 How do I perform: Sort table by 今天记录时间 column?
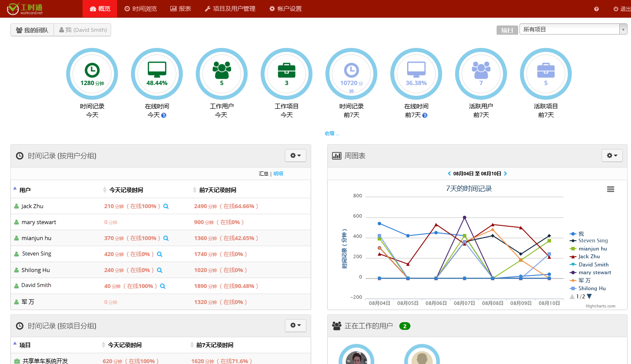tap(126, 190)
